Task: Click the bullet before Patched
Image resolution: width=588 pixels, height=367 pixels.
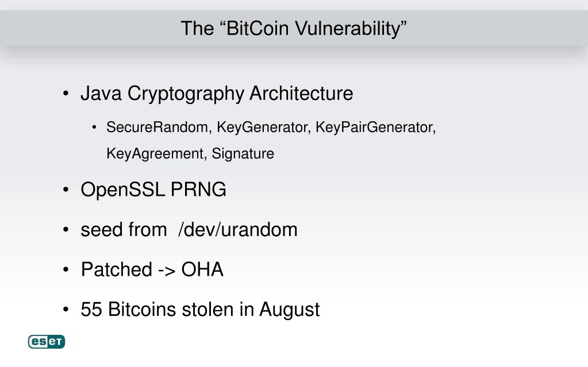Action: (x=66, y=269)
